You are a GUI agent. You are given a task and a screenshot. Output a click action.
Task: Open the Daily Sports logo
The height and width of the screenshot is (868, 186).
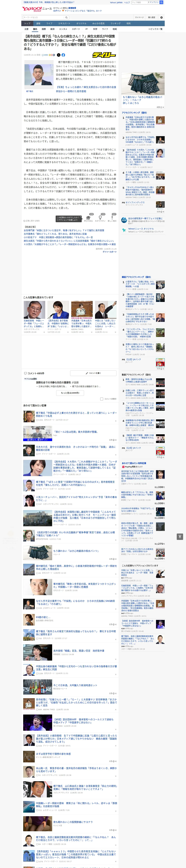(105, 55)
